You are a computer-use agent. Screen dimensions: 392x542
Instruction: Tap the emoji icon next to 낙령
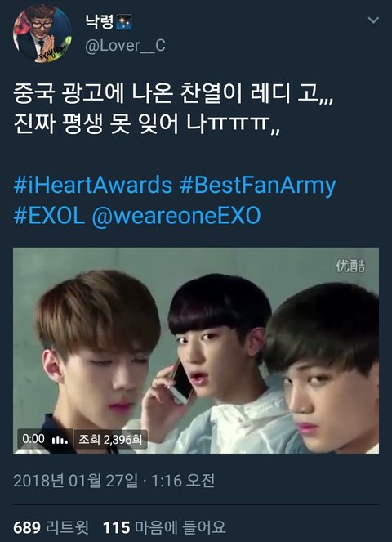tap(124, 22)
